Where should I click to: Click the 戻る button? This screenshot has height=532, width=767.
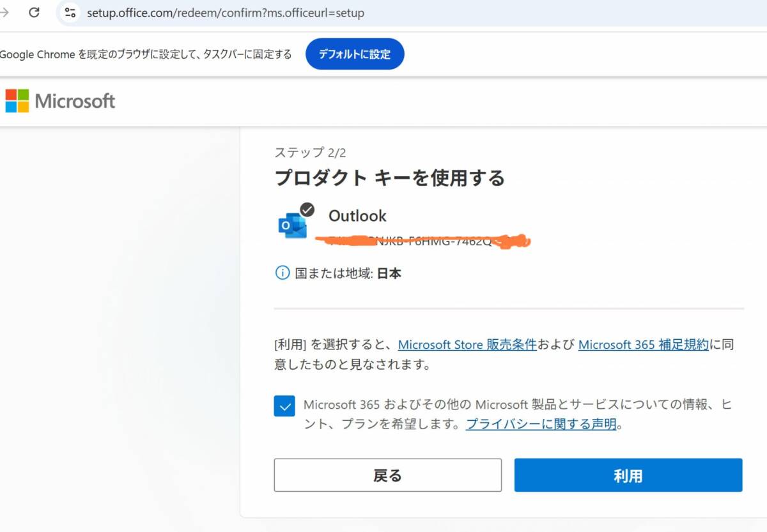click(x=388, y=475)
